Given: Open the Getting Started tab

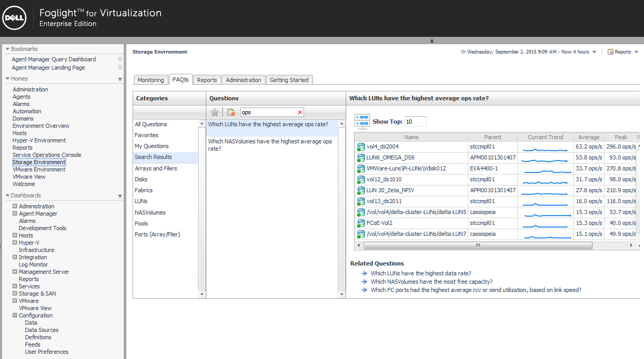Looking at the screenshot, I should click(289, 80).
